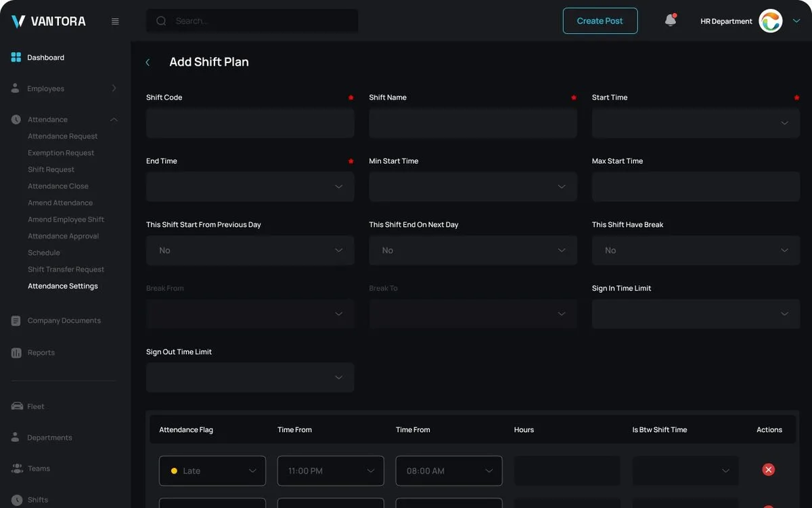This screenshot has width=812, height=508.
Task: Open Is Btw Shift Time dropdown in Late row
Action: 685,471
